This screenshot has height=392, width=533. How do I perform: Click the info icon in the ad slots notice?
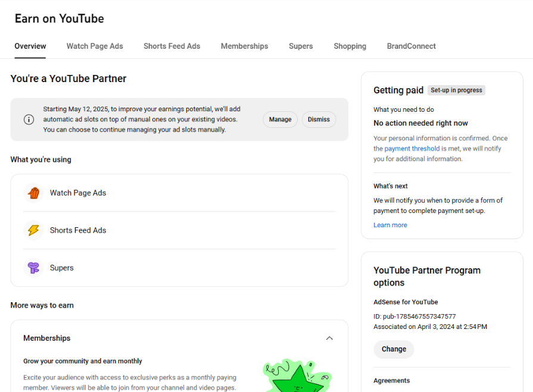coord(29,120)
